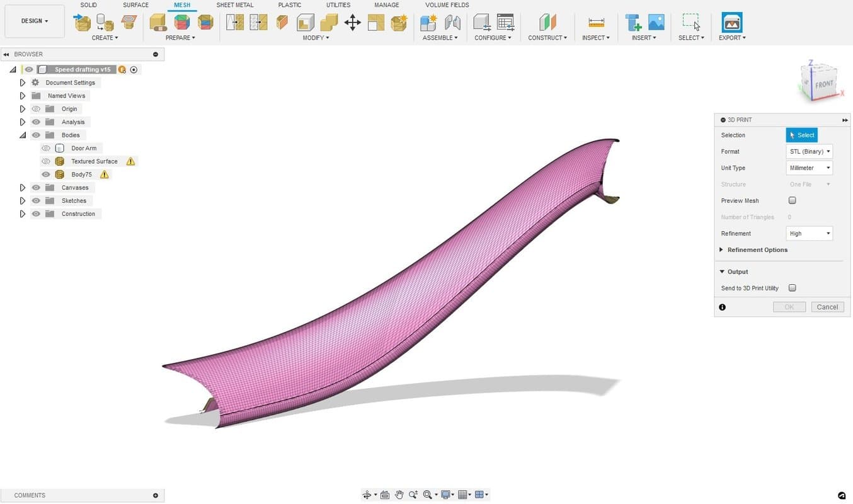Click the Insert McMaster-Carr icon under Insert
The image size is (853, 504).
pyautogui.click(x=633, y=23)
